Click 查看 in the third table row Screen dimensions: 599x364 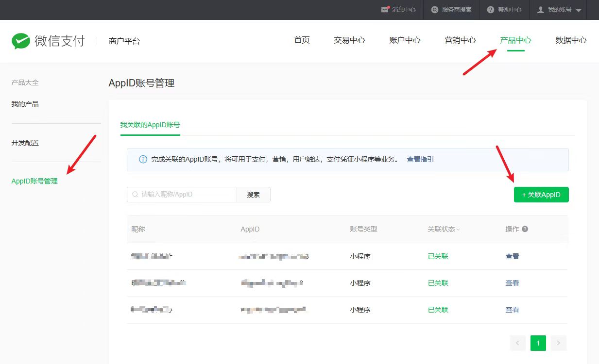pyautogui.click(x=512, y=310)
